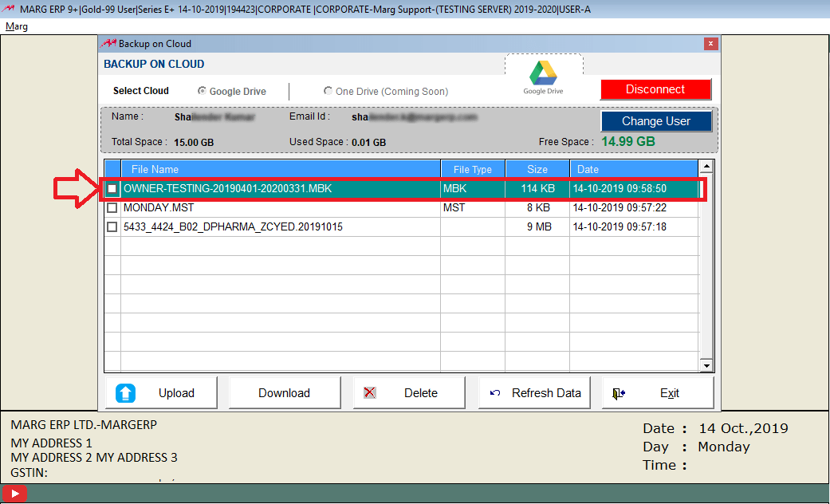This screenshot has width=830, height=504.
Task: Choose the Google Drive radio option
Action: (x=202, y=91)
